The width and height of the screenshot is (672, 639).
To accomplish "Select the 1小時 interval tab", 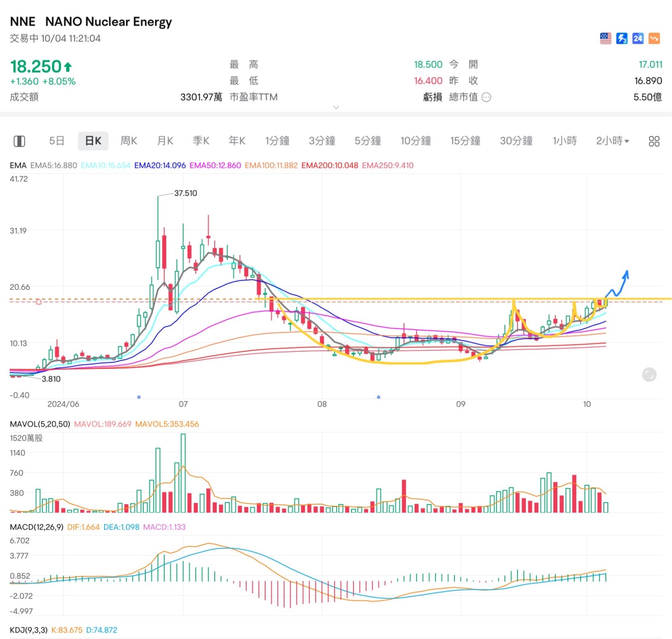I will click(565, 141).
